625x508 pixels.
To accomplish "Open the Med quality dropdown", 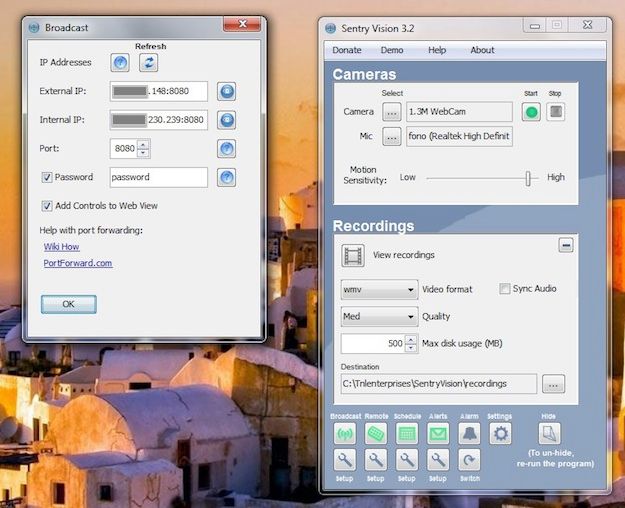I will 379,317.
